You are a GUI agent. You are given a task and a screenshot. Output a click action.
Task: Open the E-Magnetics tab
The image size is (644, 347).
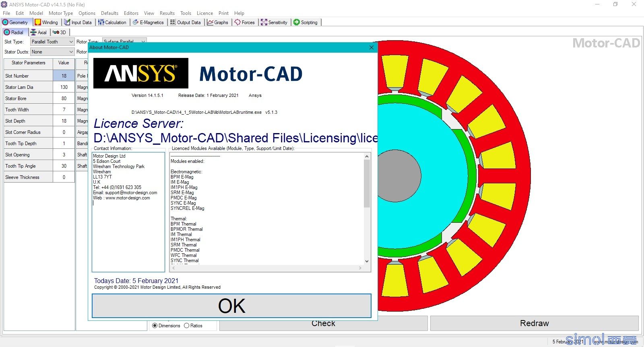(149, 23)
